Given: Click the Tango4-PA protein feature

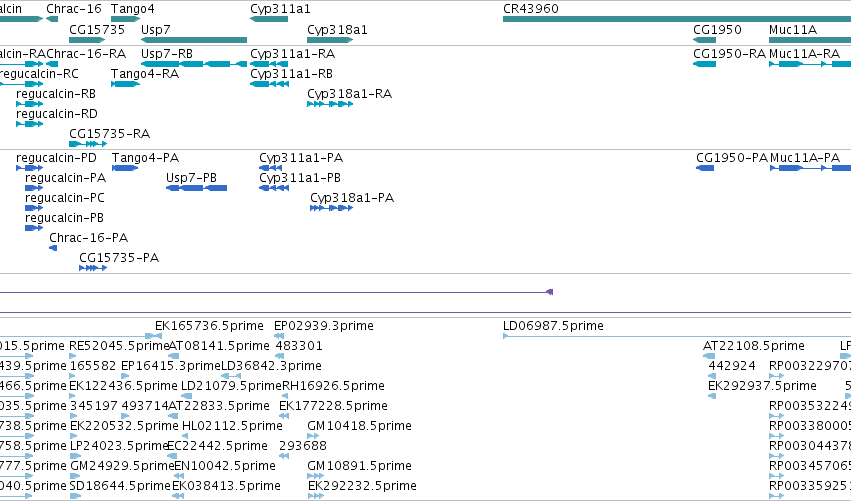Looking at the screenshot, I should coord(125,168).
